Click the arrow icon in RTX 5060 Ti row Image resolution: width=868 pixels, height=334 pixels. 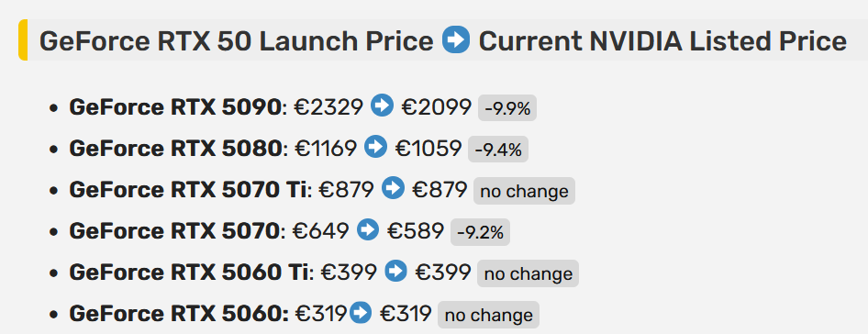395,271
